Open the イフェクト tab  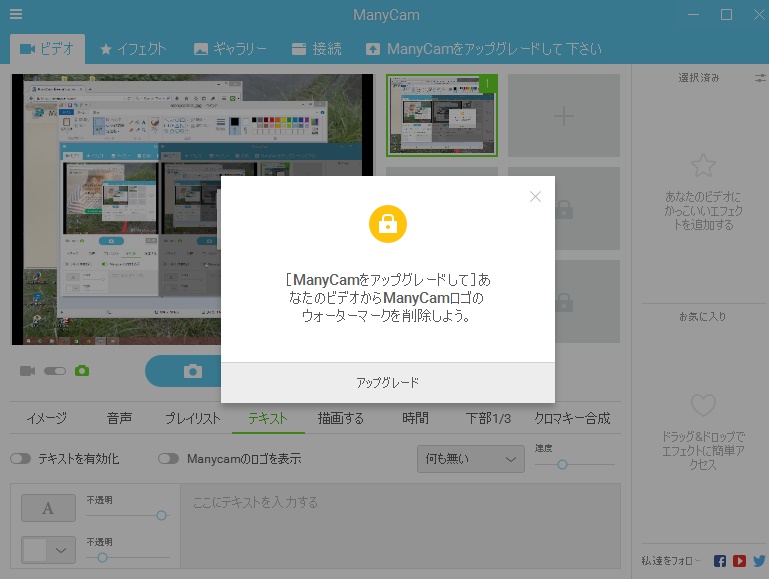[133, 49]
